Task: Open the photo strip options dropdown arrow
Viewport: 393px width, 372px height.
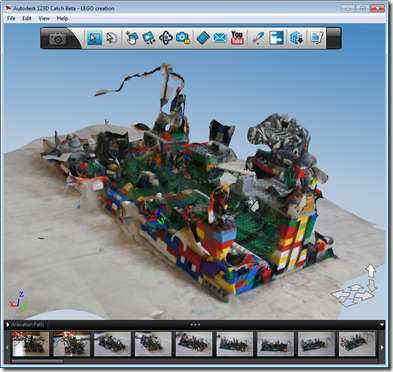Action: (382, 325)
